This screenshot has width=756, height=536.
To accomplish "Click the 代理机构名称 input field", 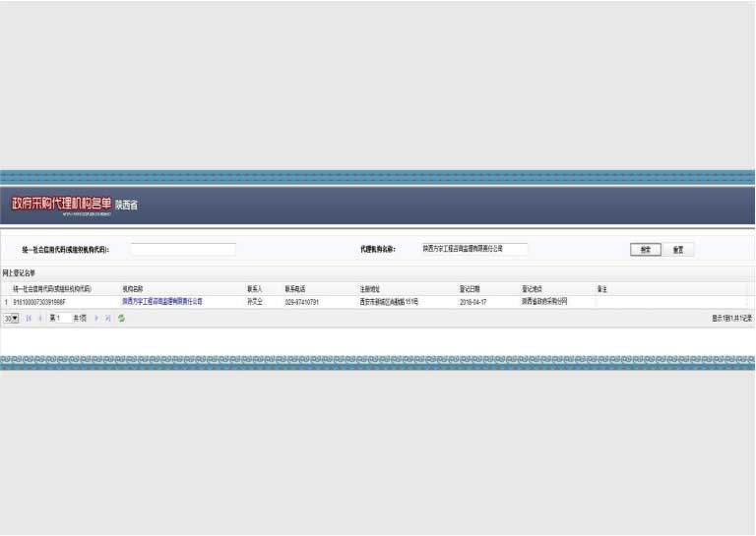I will pos(473,250).
